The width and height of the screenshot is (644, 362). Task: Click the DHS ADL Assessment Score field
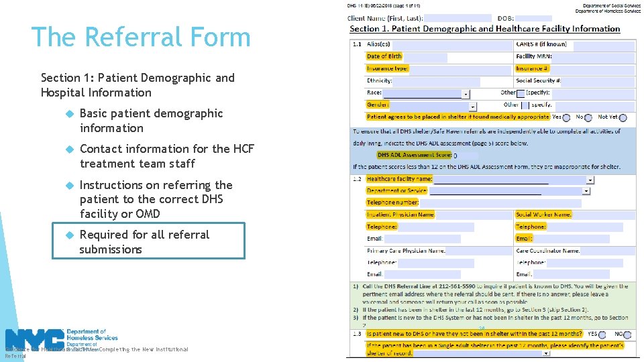pyautogui.click(x=466, y=156)
